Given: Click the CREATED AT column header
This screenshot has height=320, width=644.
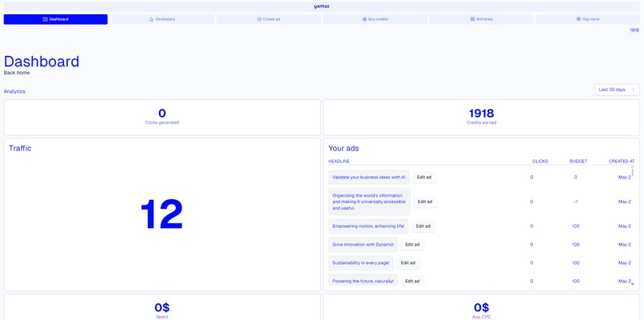Looking at the screenshot, I should pos(622,162).
